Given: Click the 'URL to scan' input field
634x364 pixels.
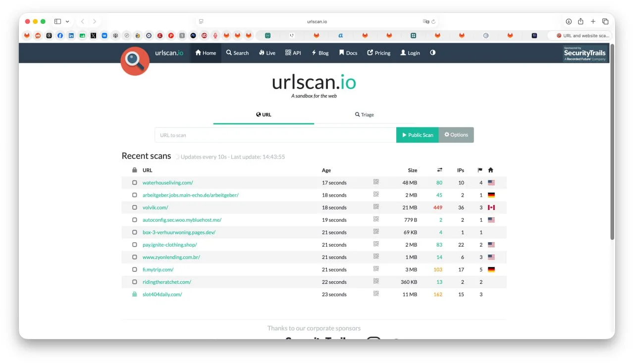Looking at the screenshot, I should 275,135.
